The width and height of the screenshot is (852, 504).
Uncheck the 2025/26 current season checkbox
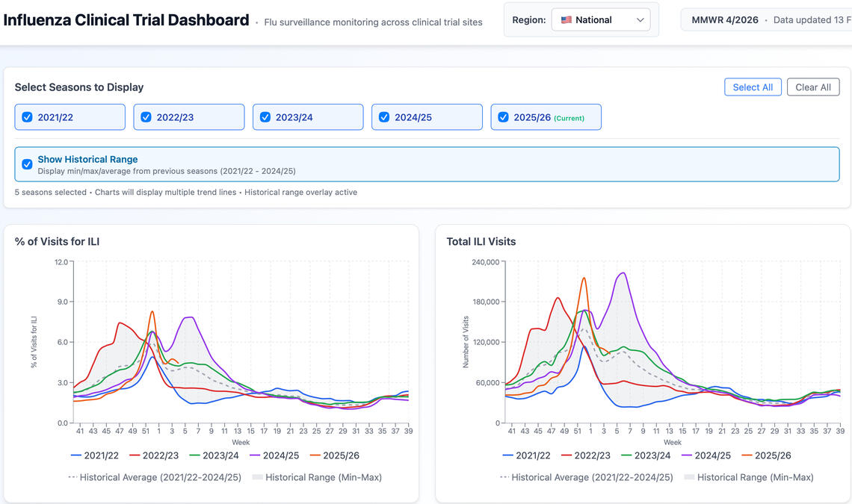503,117
